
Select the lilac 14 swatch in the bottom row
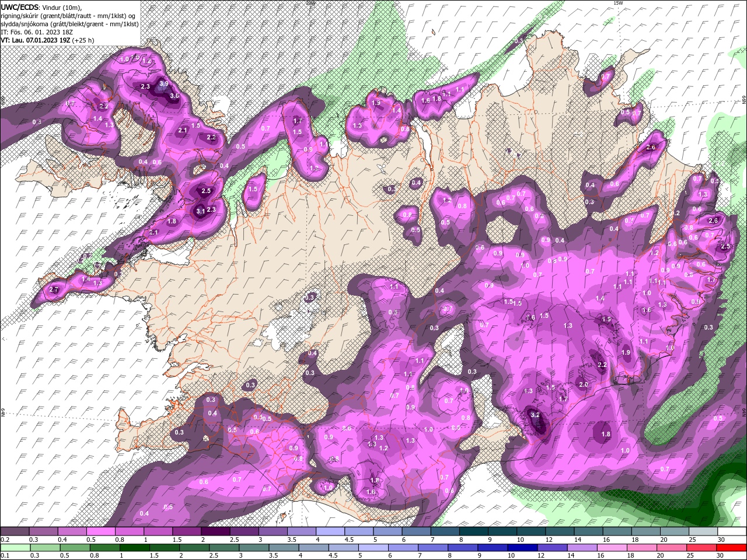[x=582, y=547]
